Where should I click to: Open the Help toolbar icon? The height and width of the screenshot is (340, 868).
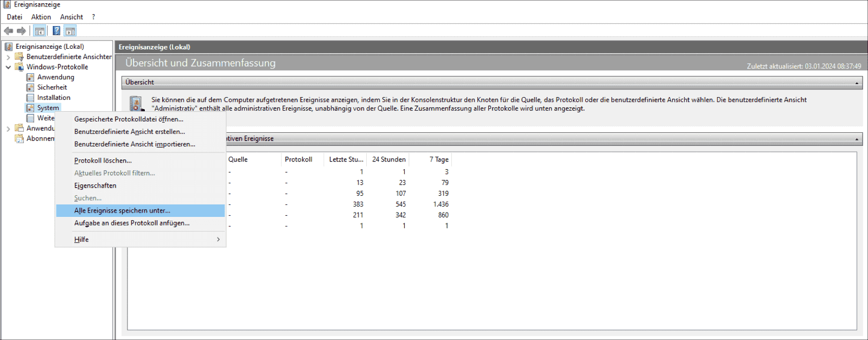click(56, 31)
